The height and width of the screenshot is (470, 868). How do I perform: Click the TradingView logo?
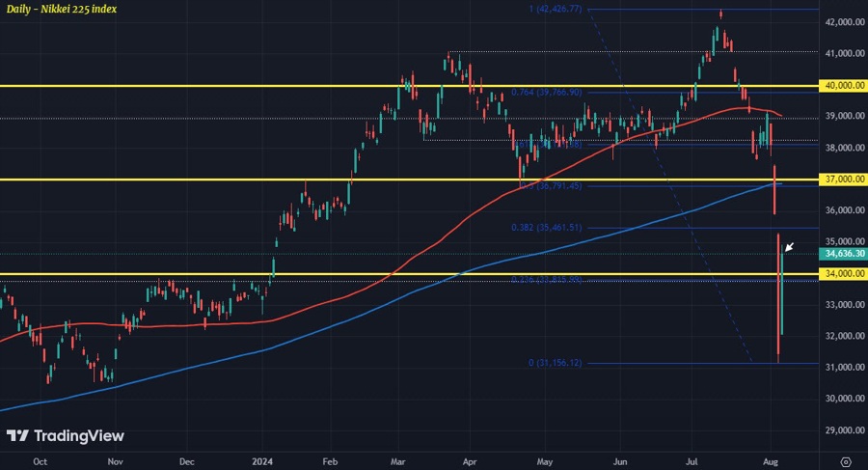point(60,436)
